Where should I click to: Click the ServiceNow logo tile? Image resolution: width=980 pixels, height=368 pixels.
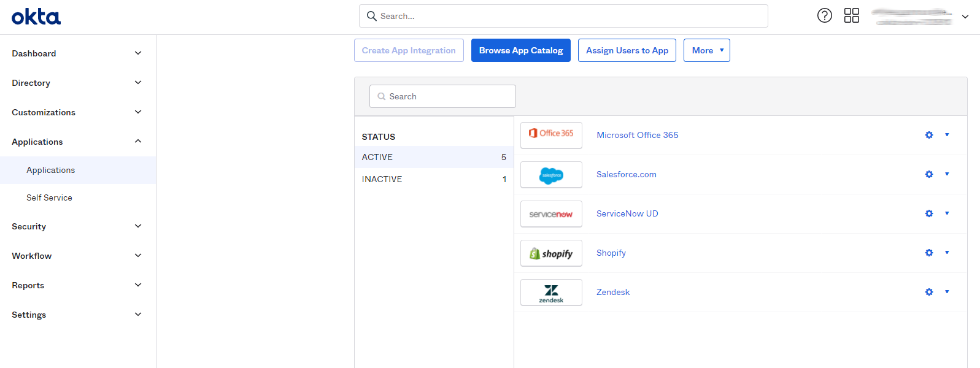[x=551, y=214]
